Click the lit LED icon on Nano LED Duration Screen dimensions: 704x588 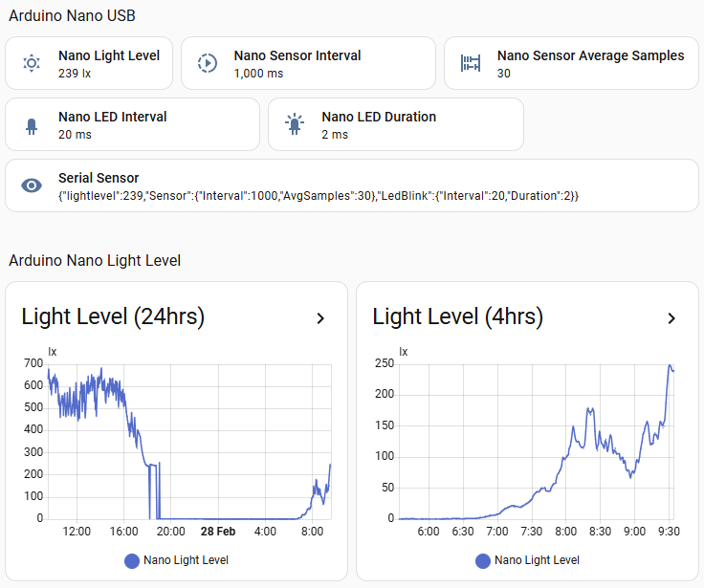[x=295, y=124]
